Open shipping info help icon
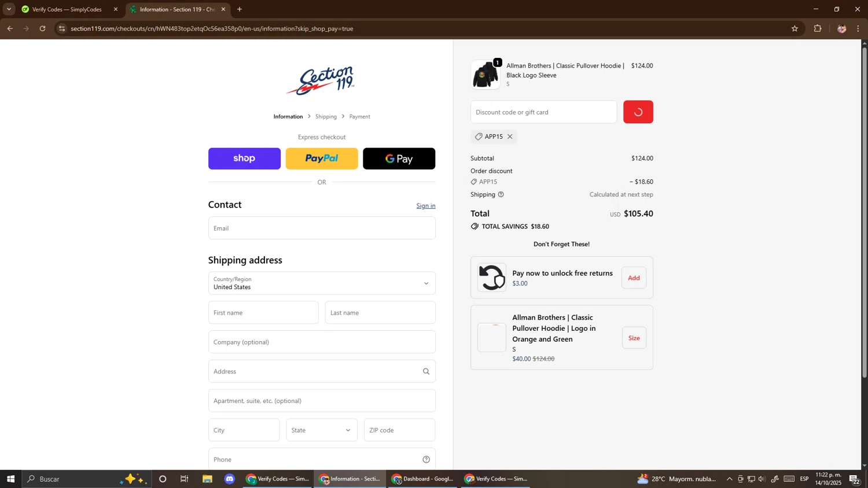The width and height of the screenshot is (868, 488). [501, 195]
